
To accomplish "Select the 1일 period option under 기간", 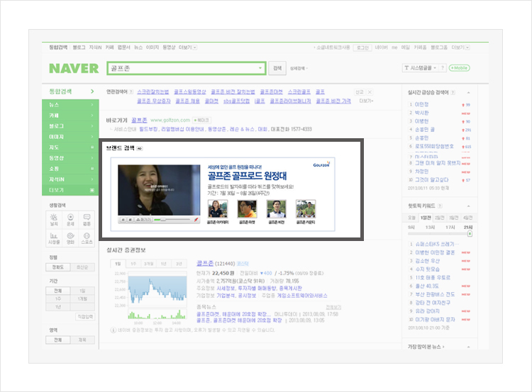I will pos(82,291).
